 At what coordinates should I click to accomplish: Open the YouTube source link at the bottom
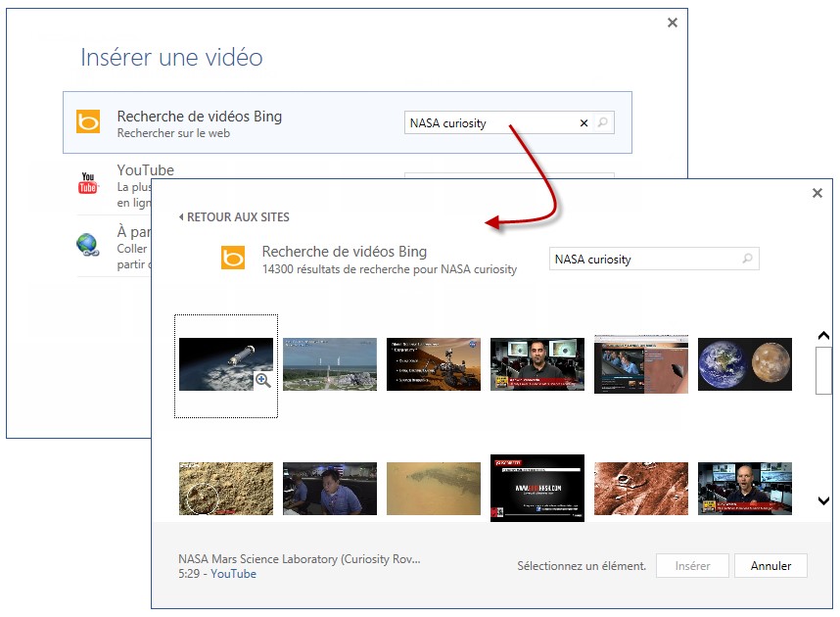pos(233,574)
